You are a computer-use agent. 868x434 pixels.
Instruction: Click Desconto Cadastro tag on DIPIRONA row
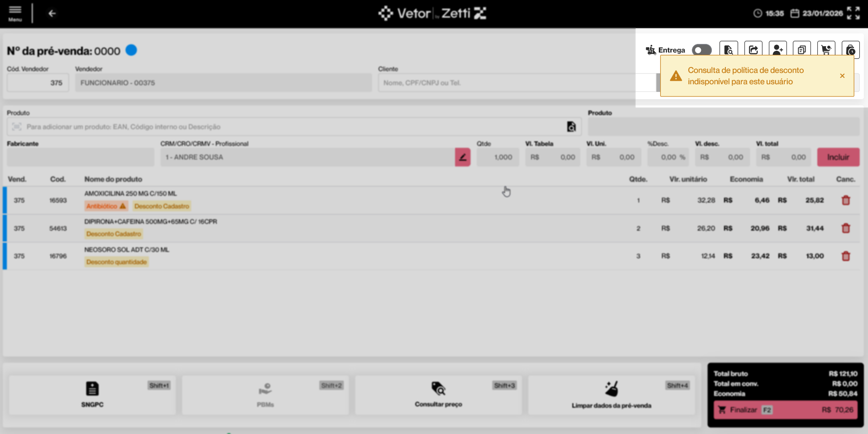click(x=114, y=234)
